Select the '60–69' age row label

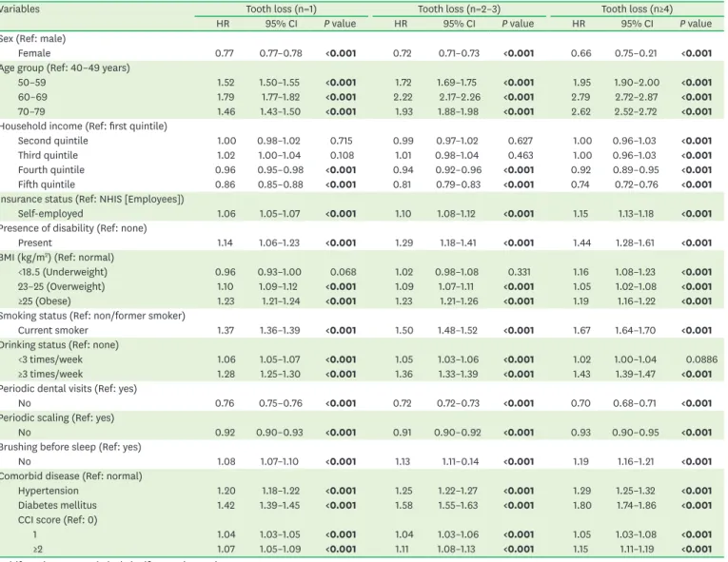(x=32, y=97)
